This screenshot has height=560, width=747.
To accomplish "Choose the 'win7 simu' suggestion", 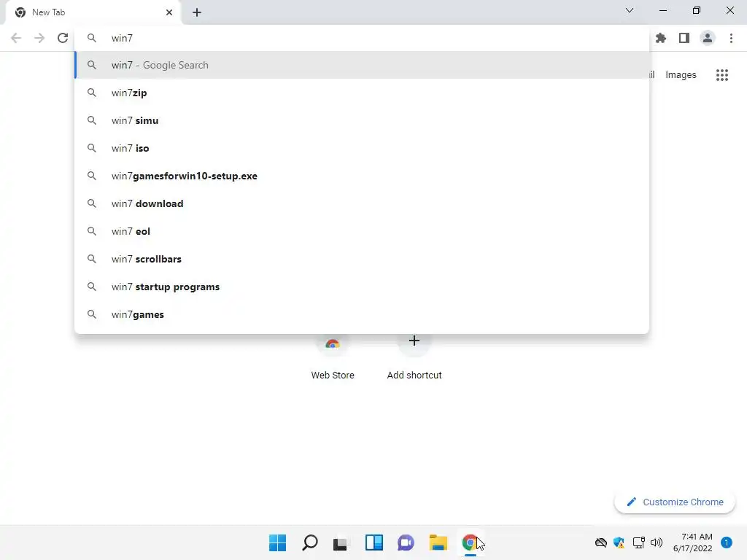I will click(x=362, y=120).
